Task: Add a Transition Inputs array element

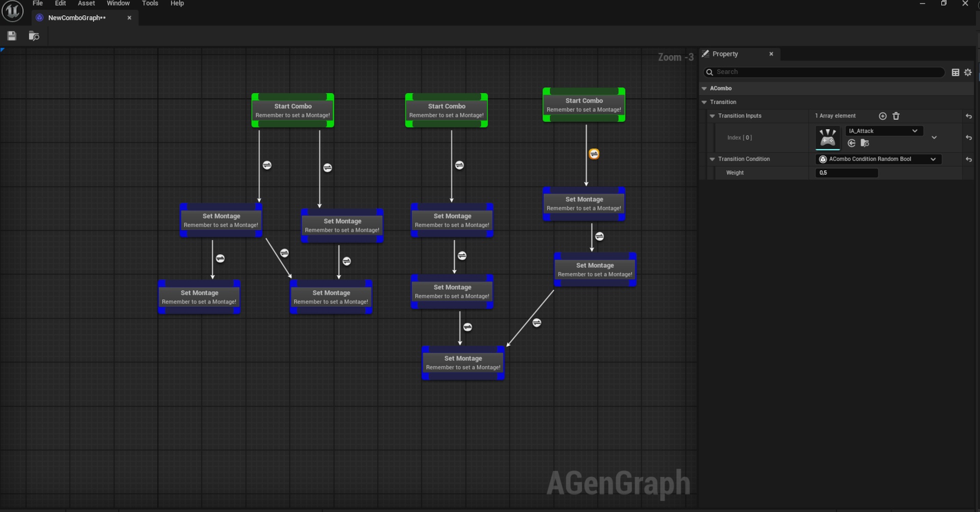Action: [883, 116]
